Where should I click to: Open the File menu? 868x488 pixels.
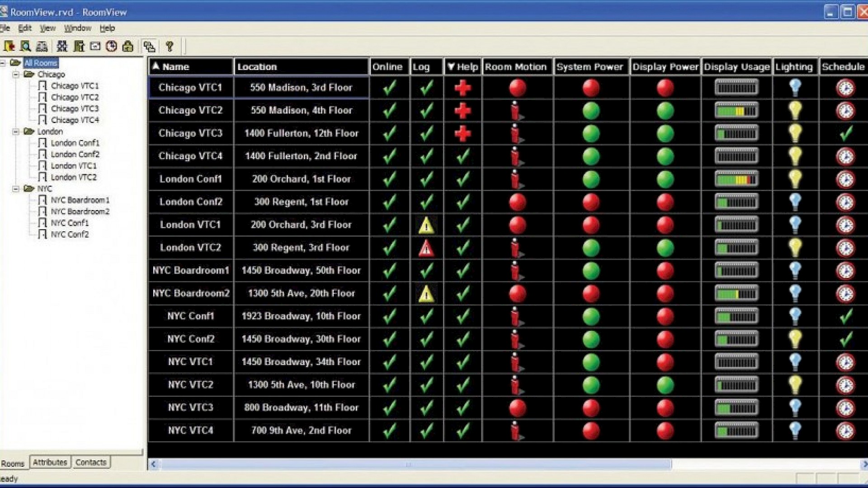click(5, 28)
